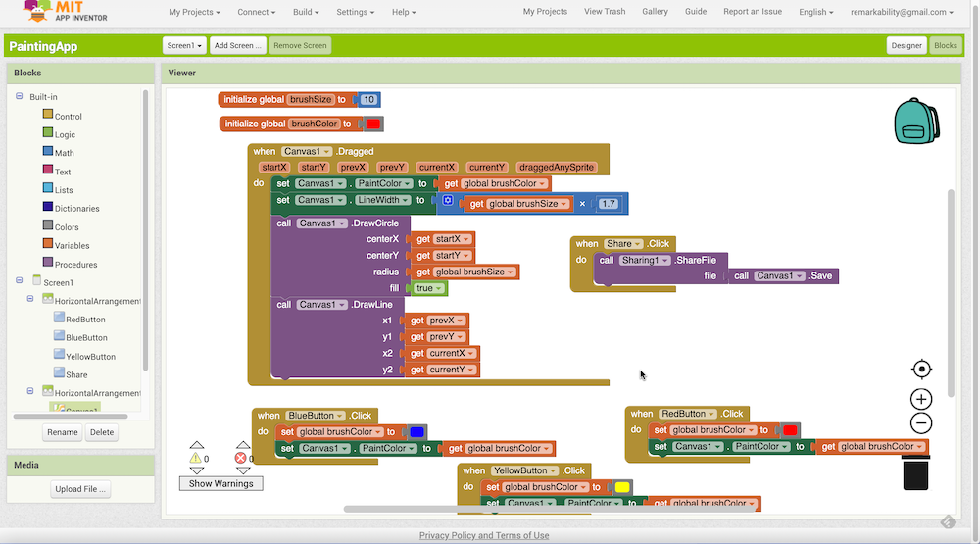Click the yellow warning triangle icon

click(x=196, y=458)
